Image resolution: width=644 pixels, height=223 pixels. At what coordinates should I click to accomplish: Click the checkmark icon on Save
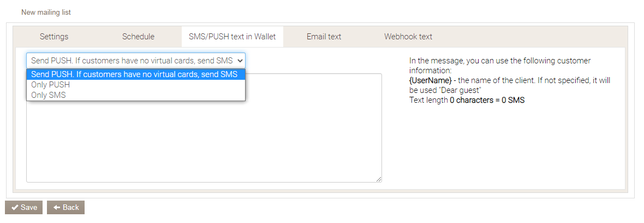(x=15, y=208)
